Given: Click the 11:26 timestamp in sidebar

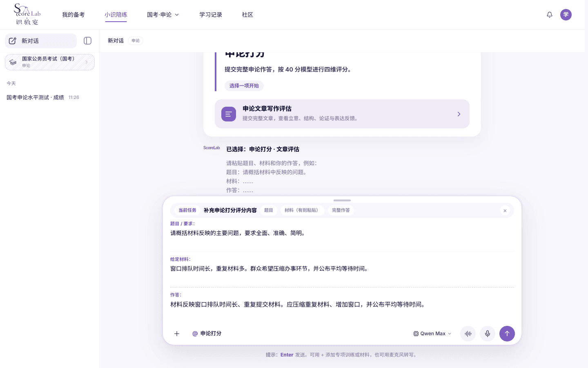Looking at the screenshot, I should coord(74,97).
